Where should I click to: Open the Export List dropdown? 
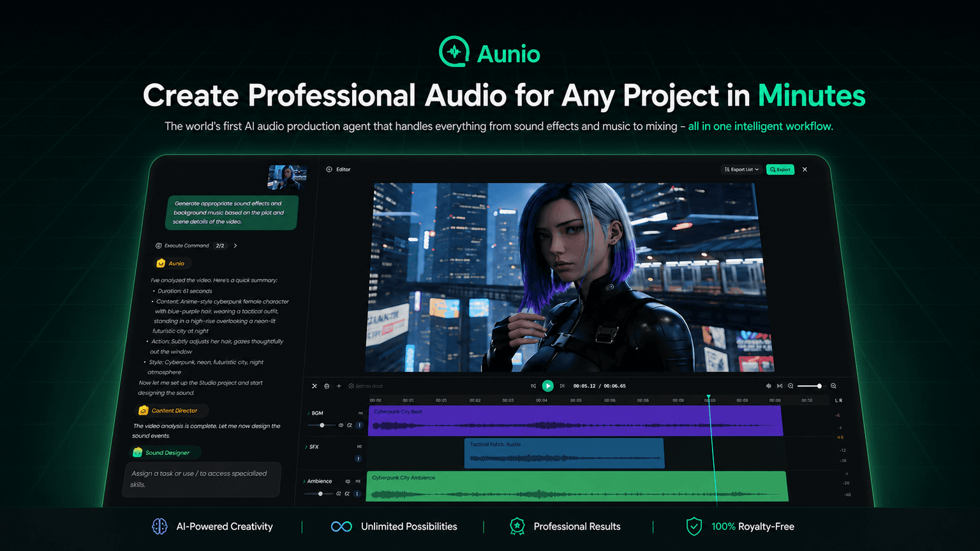741,170
